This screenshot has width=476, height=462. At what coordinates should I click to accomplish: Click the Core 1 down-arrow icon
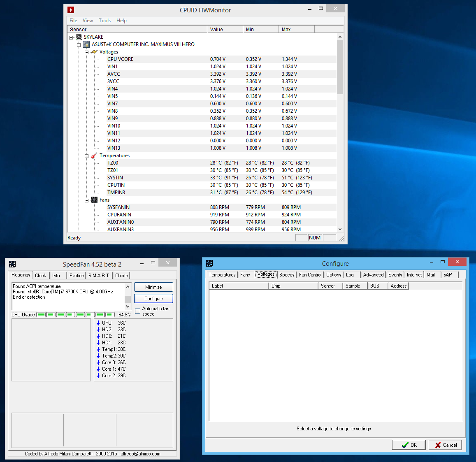point(98,369)
